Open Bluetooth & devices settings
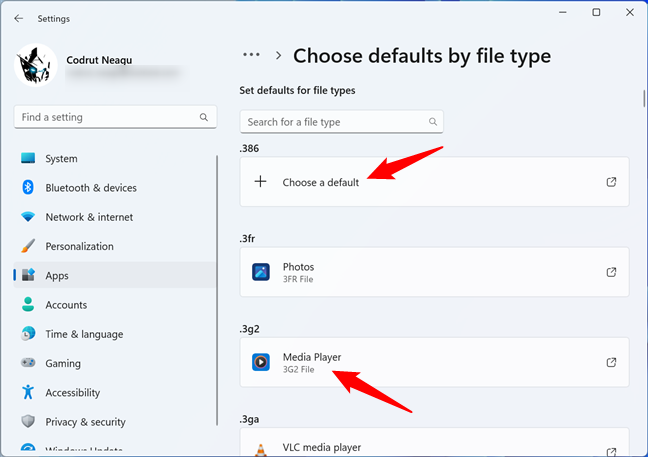 pyautogui.click(x=90, y=188)
